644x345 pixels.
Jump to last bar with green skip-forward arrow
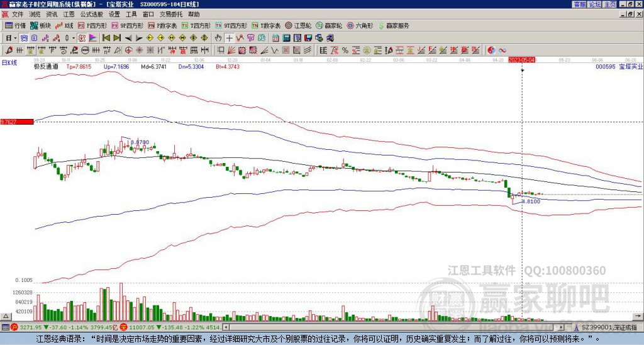pos(117,38)
